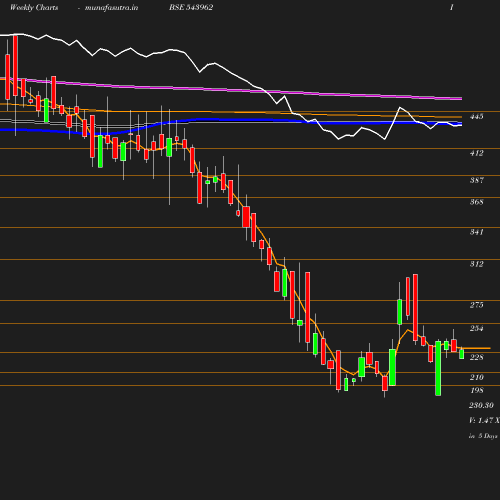Click the 341 price level label

[x=477, y=232]
